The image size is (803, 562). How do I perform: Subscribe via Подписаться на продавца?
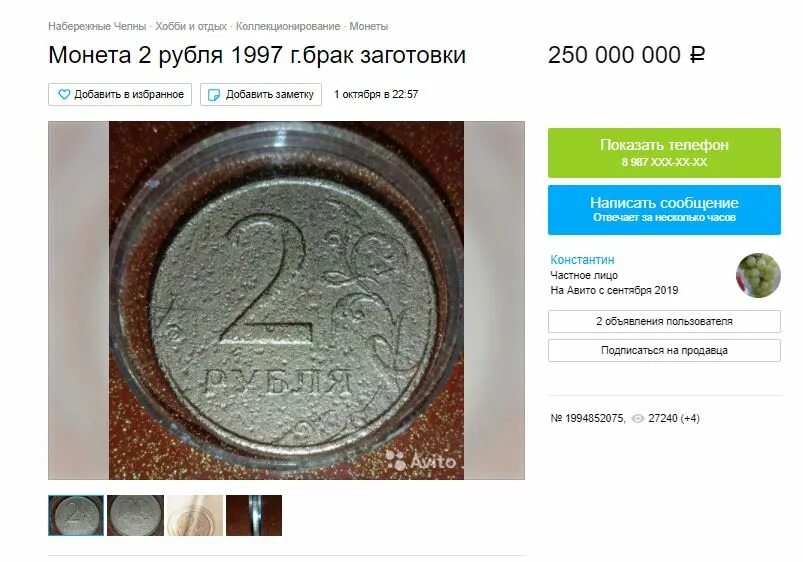coord(664,350)
